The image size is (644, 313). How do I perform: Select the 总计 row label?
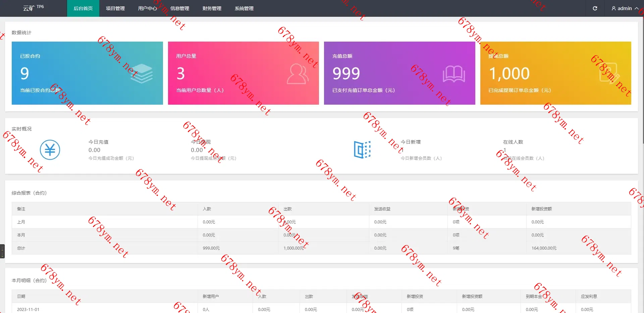point(21,248)
